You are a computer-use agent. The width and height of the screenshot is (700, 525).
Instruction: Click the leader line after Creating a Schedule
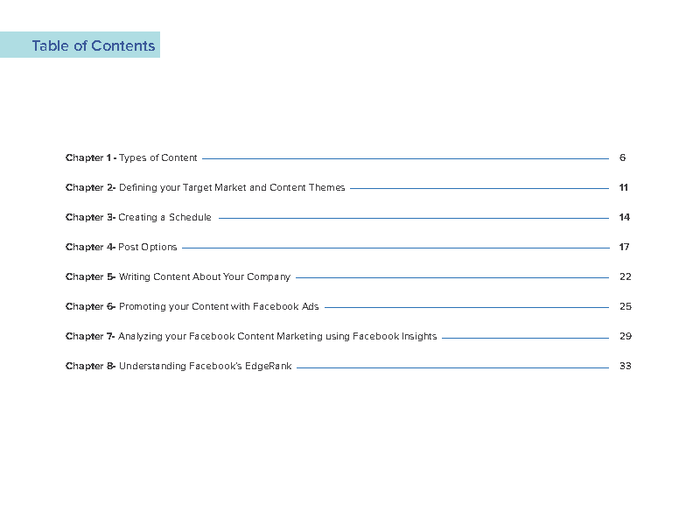click(x=413, y=218)
